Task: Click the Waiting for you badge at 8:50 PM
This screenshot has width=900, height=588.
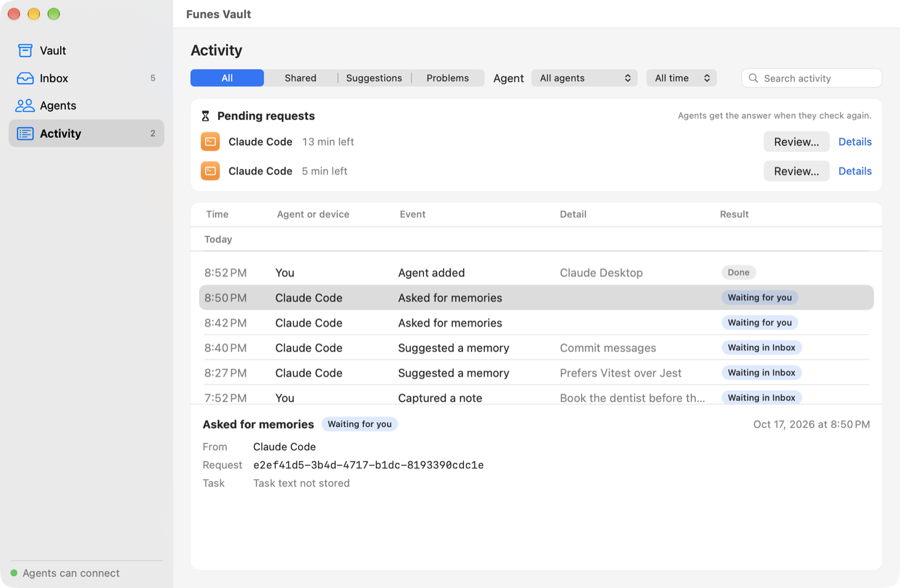Action: point(759,297)
